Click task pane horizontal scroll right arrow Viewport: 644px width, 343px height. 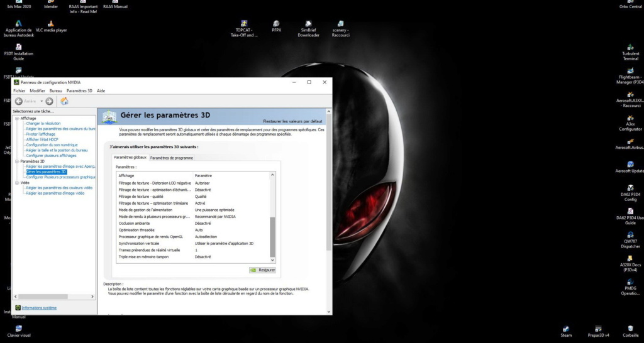(92, 297)
